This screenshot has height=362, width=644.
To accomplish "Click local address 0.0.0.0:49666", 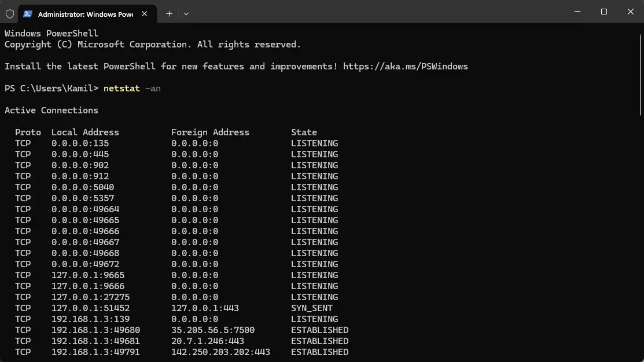I will [x=86, y=231].
